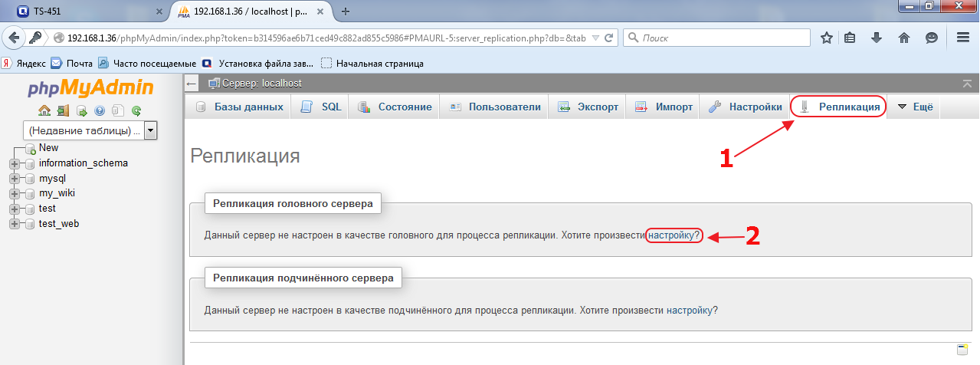The width and height of the screenshot is (980, 365).
Task: Open Начальная страница bookmark
Action: [372, 64]
